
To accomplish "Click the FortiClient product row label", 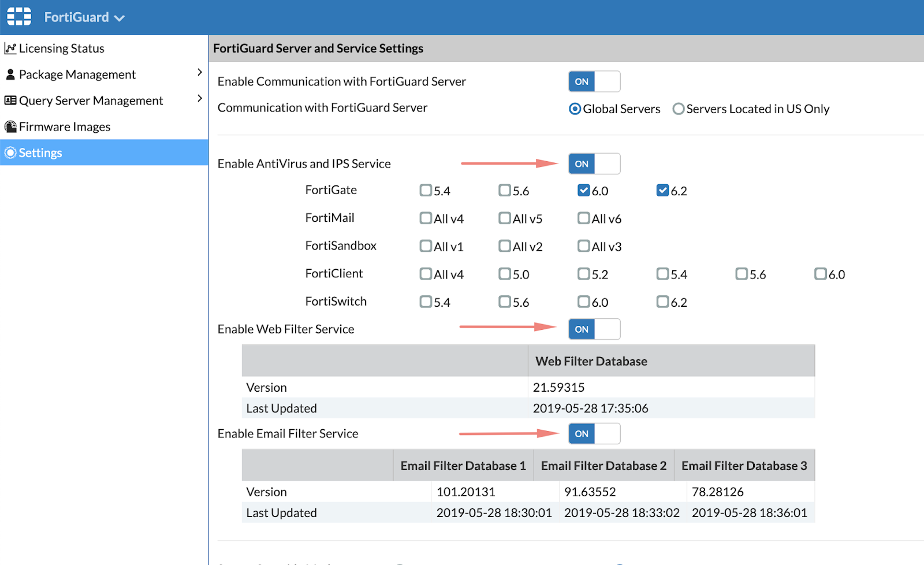I will (334, 273).
